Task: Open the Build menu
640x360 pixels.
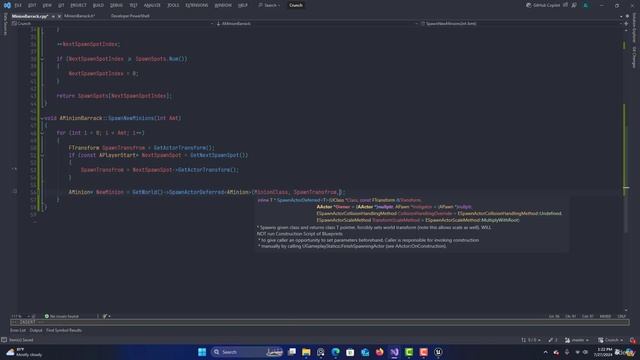Action: click(x=98, y=5)
